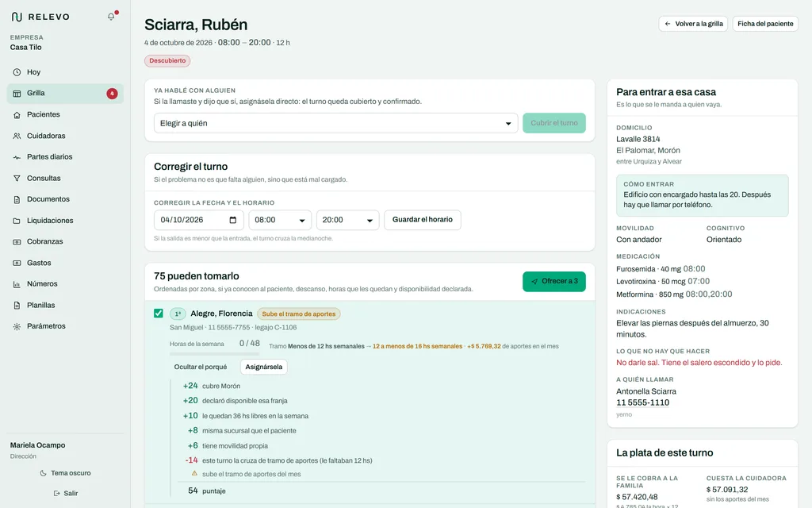Click 'Antonella Sciarra' contact name
This screenshot has width=812, height=508.
coord(646,391)
